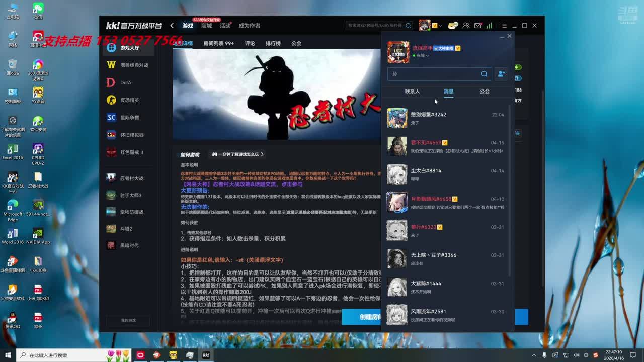Screen dimensions: 644x362
Task: Open the 活动 top tab
Action: click(x=225, y=26)
